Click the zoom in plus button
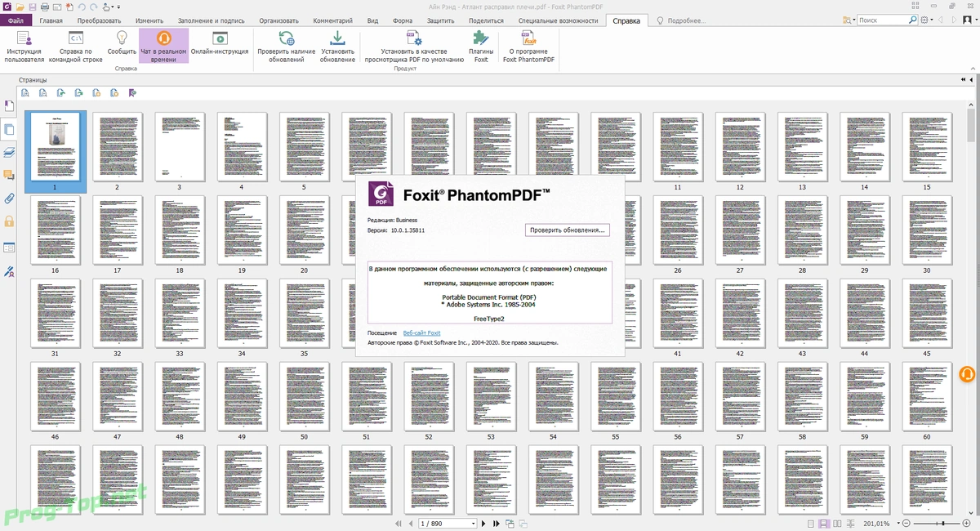The width and height of the screenshot is (980, 531). tap(966, 522)
